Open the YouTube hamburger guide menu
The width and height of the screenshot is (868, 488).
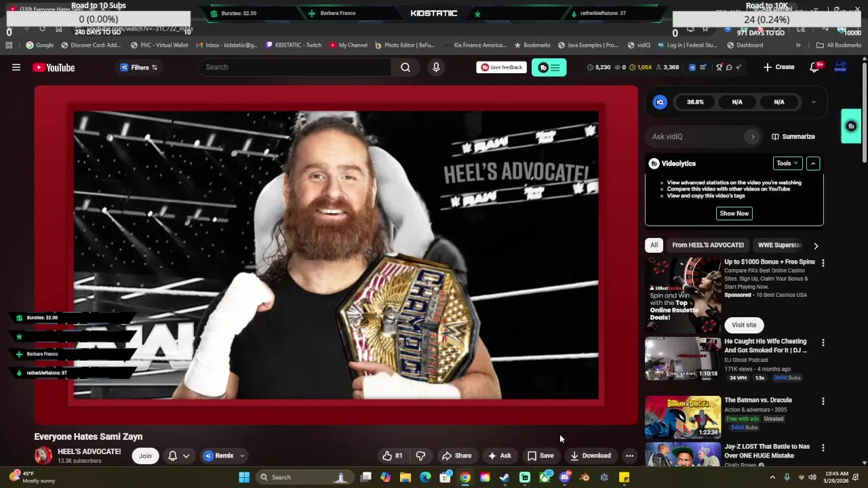[16, 67]
